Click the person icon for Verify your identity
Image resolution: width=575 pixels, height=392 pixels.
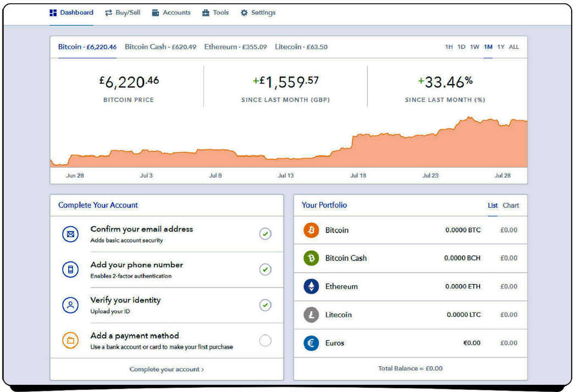tap(70, 305)
